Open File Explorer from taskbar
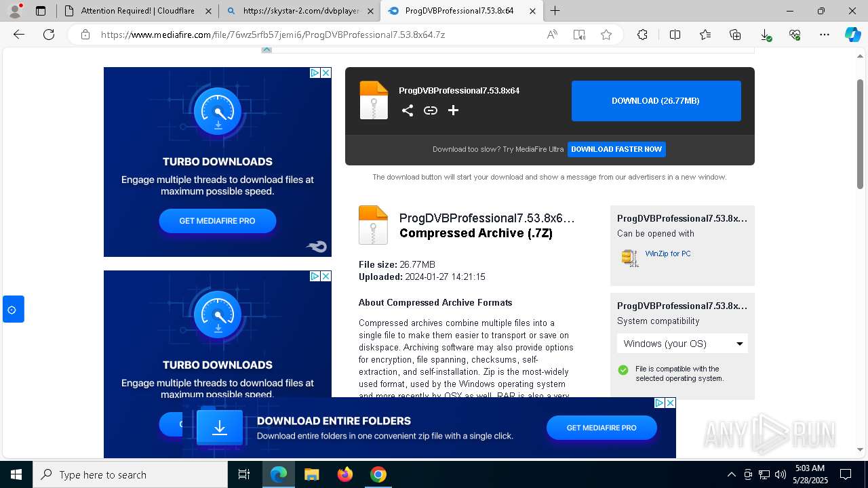Image resolution: width=868 pixels, height=488 pixels. pyautogui.click(x=311, y=474)
